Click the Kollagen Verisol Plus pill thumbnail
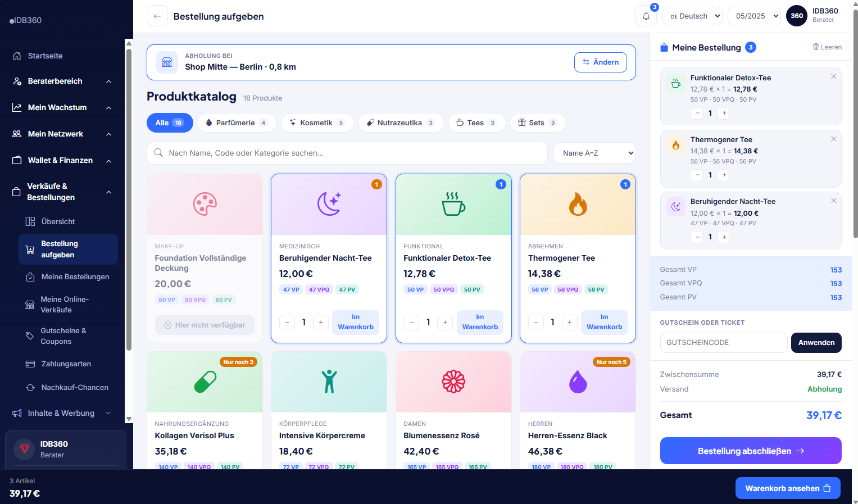858x504 pixels. point(205,382)
